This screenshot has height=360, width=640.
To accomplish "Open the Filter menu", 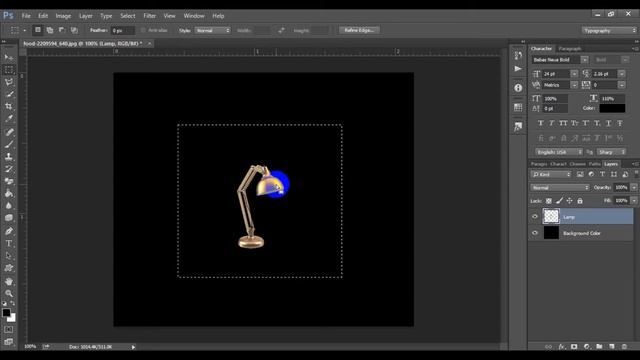I will [x=149, y=16].
